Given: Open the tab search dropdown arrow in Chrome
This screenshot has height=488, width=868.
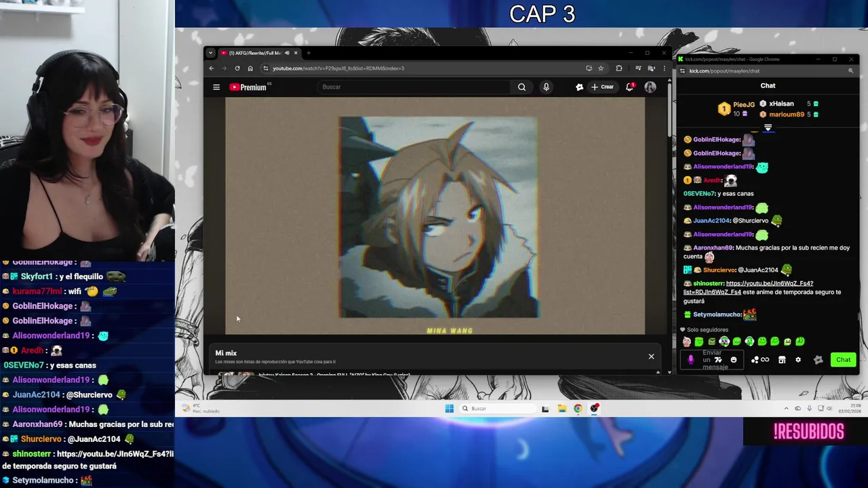Looking at the screenshot, I should (210, 53).
